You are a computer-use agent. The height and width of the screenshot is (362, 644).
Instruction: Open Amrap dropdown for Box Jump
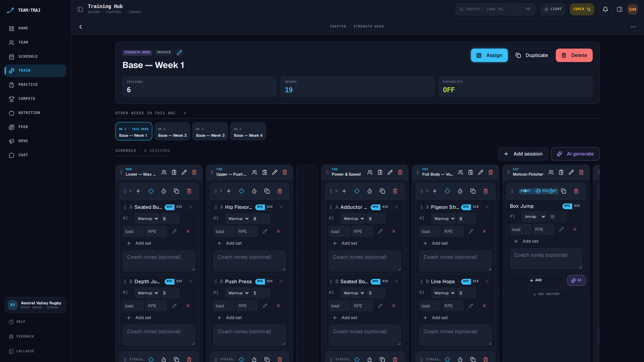[x=534, y=217]
